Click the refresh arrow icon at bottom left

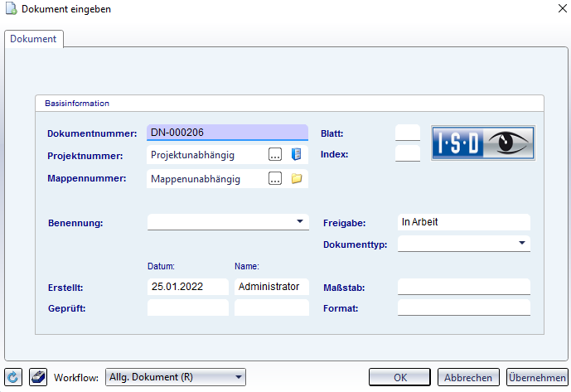(x=13, y=377)
